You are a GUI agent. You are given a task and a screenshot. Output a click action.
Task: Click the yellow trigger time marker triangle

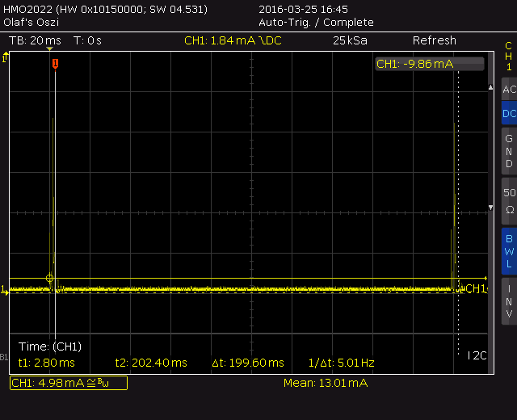tap(49, 48)
